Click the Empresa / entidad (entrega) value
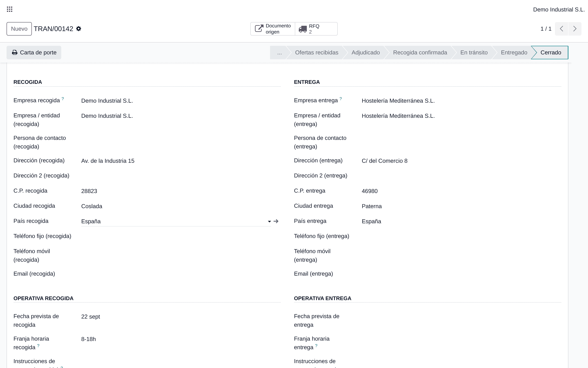This screenshot has height=368, width=588. (398, 116)
